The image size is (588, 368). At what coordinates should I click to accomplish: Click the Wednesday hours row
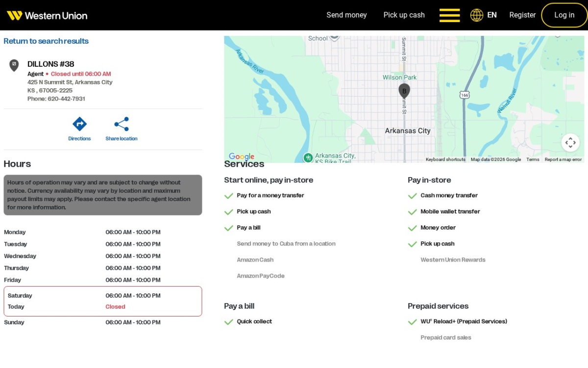coord(102,256)
